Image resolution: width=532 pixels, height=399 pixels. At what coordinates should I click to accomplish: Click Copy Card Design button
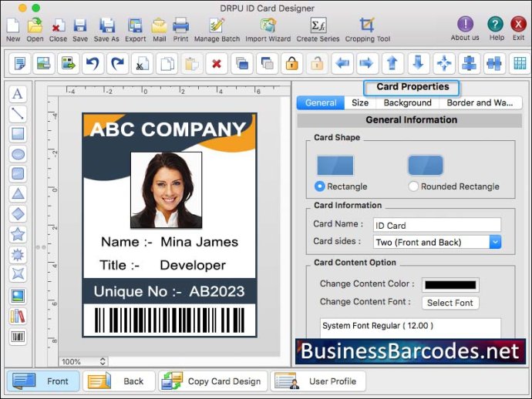coord(213,381)
